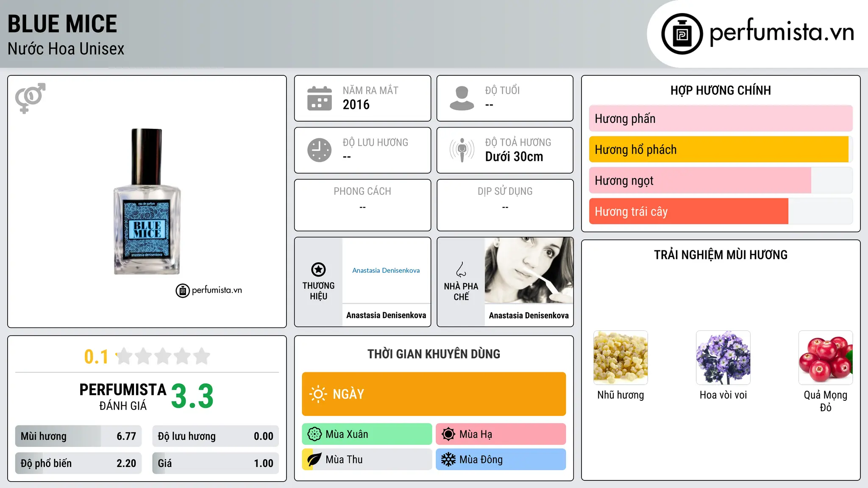Viewport: 868px width, 488px height.
Task: Open the Blue Mice bottle image
Action: [x=147, y=201]
